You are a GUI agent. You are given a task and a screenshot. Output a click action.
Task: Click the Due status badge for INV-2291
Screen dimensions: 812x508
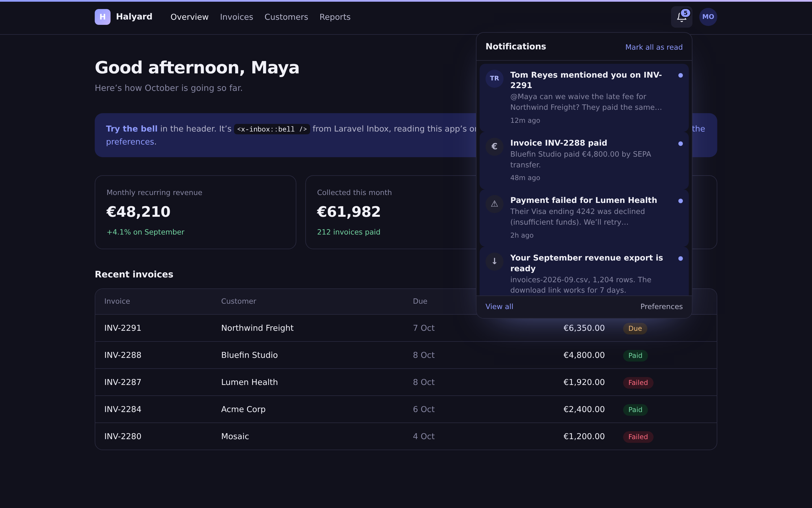[x=635, y=329]
